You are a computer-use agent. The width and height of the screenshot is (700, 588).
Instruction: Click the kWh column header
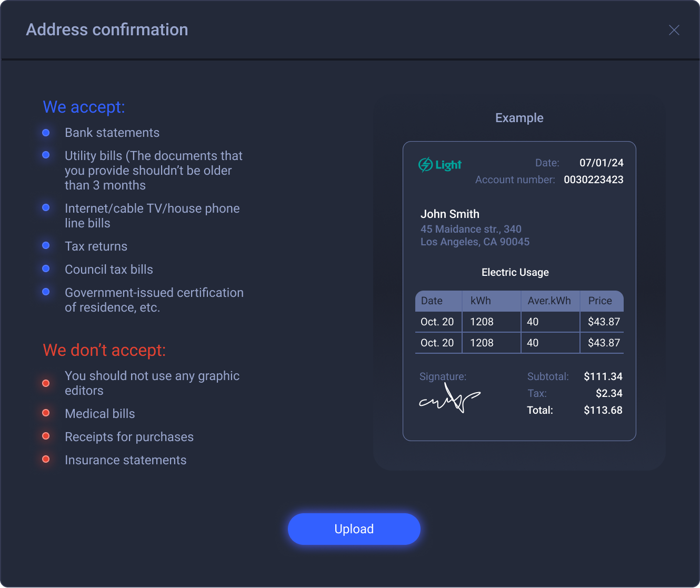[x=481, y=301]
